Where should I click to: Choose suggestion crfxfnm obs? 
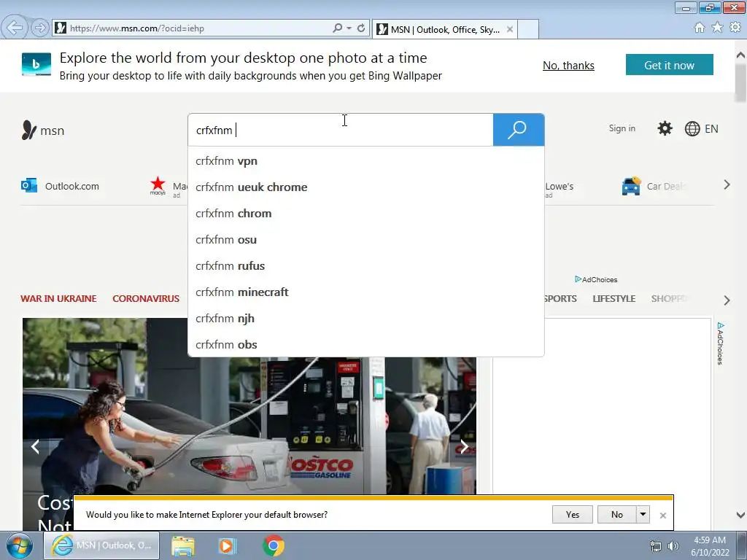click(x=366, y=344)
